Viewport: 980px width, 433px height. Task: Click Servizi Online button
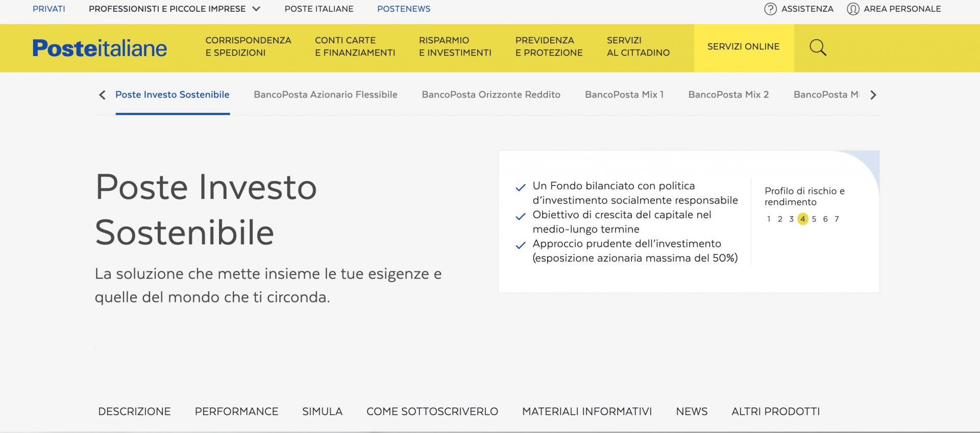(x=744, y=47)
